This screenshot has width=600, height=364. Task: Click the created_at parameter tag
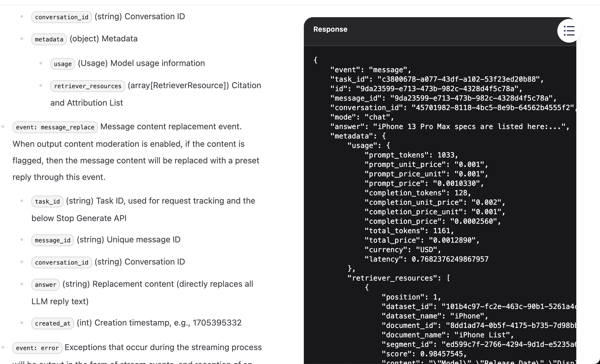(x=52, y=323)
